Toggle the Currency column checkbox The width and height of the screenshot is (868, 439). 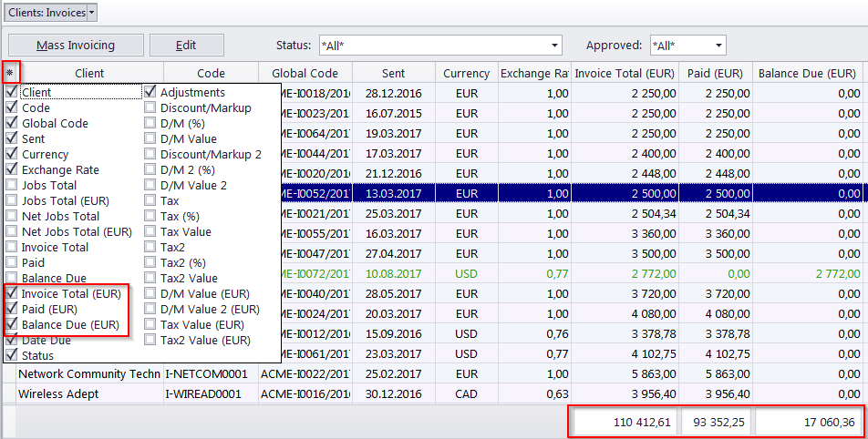[11, 154]
